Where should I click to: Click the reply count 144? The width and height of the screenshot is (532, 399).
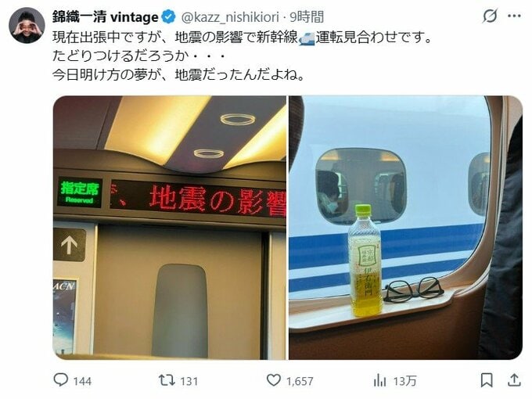tap(82, 381)
